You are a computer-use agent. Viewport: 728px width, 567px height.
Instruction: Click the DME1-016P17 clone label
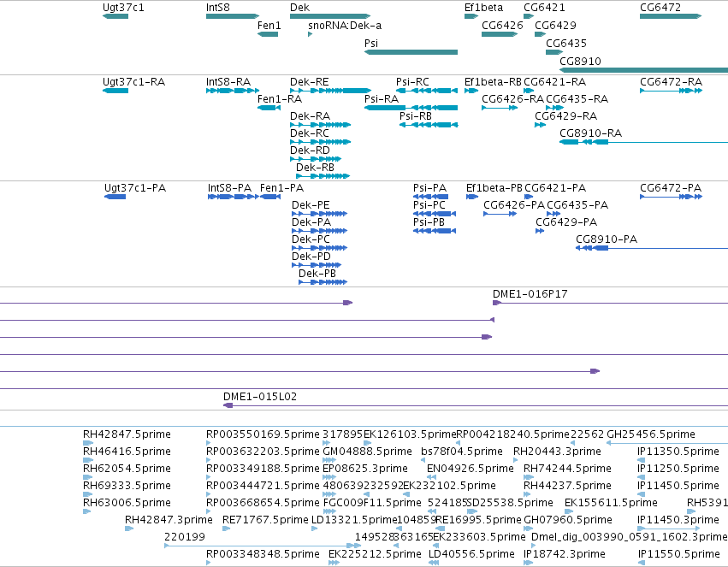click(530, 293)
